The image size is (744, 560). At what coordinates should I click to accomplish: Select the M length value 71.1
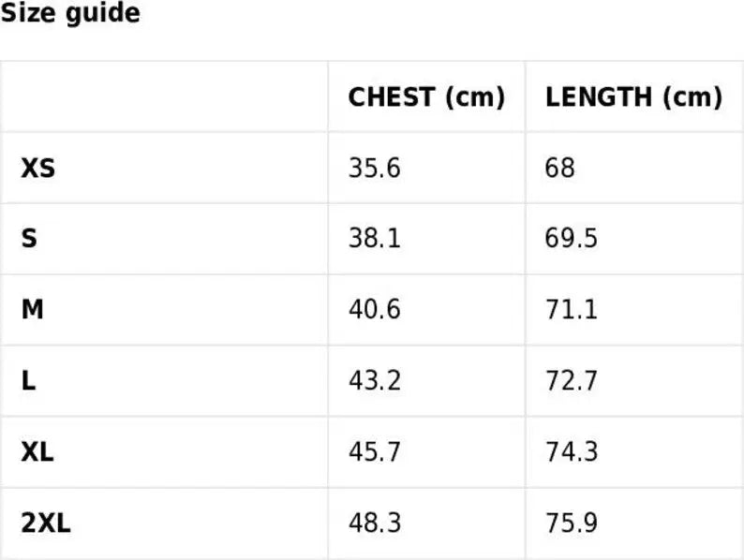click(x=572, y=310)
